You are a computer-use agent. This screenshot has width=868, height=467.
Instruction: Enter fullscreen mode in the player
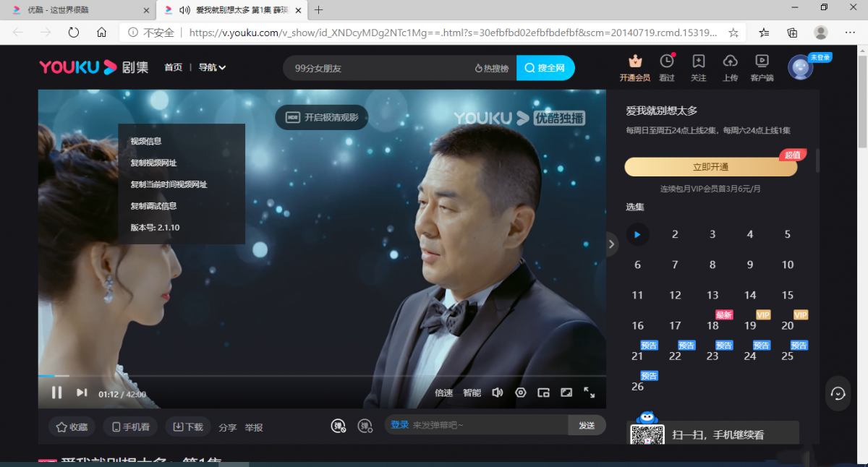pyautogui.click(x=590, y=393)
